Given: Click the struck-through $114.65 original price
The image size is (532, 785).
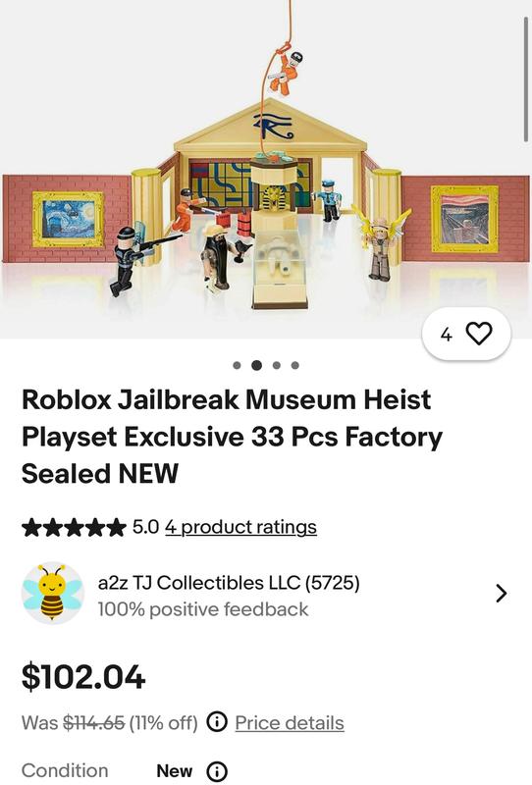Looking at the screenshot, I should tap(93, 722).
